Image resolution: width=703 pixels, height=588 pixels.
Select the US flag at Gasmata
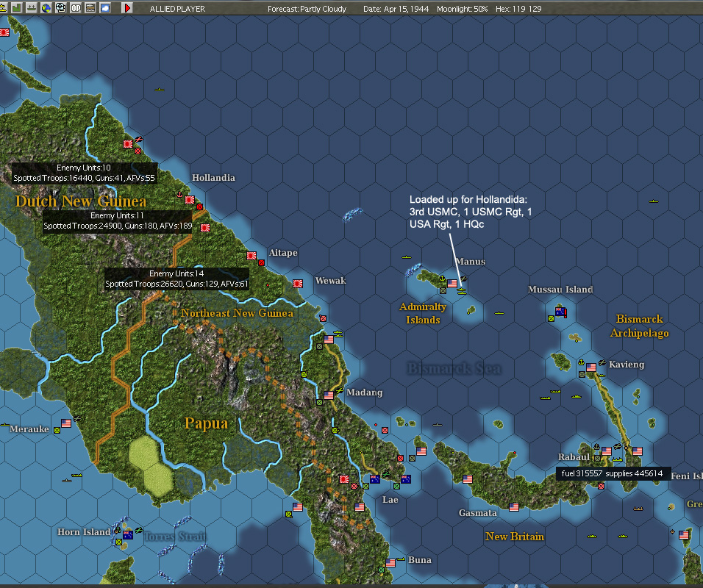(514, 507)
